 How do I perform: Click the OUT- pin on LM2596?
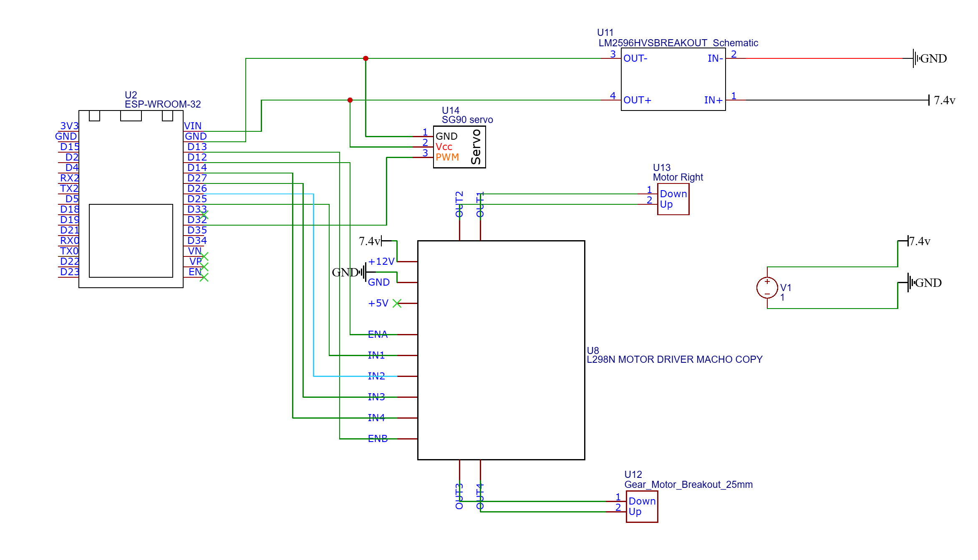[635, 58]
